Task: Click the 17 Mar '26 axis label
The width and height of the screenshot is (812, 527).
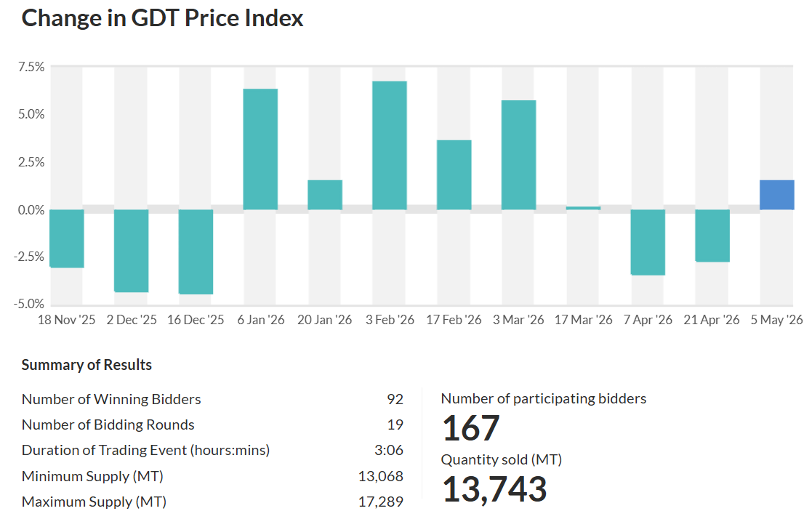Action: point(583,320)
